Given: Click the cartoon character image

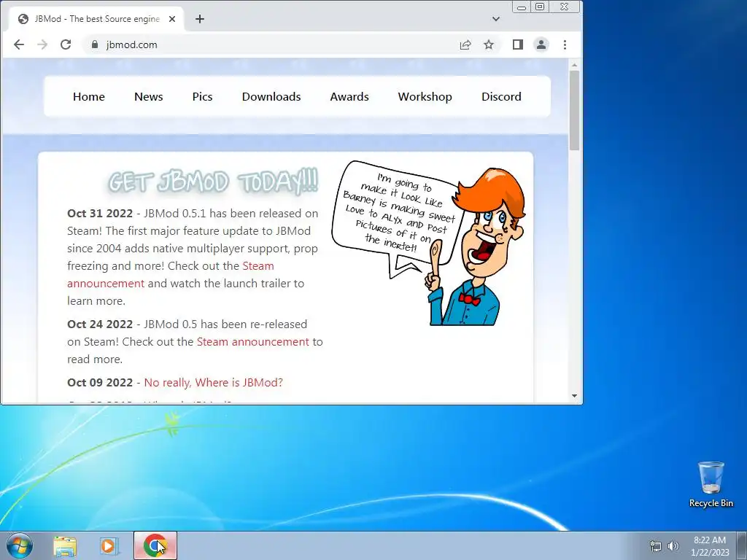Looking at the screenshot, I should coord(428,244).
